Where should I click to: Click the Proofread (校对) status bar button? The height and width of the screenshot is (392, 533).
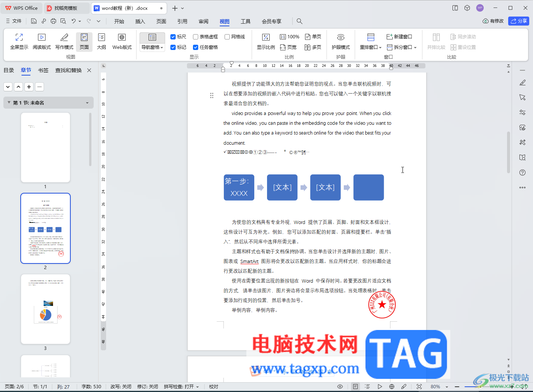pos(214,386)
